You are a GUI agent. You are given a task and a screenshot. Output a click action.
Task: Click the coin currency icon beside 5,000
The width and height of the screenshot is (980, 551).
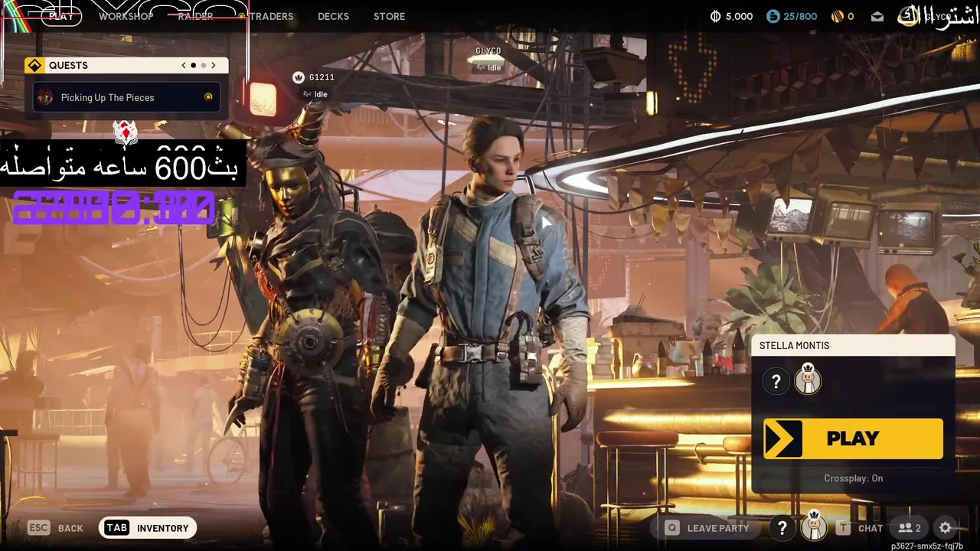[x=716, y=16]
